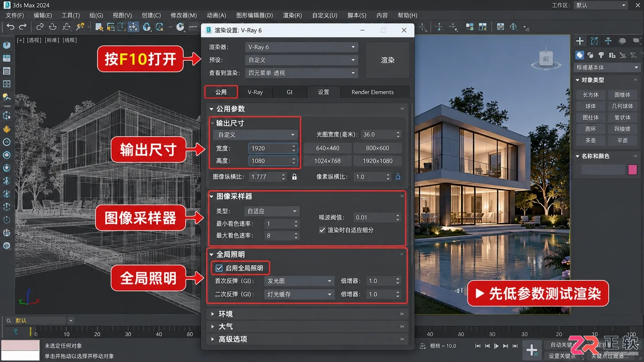
Task: Click the Go to End playback button
Action: coord(515,346)
